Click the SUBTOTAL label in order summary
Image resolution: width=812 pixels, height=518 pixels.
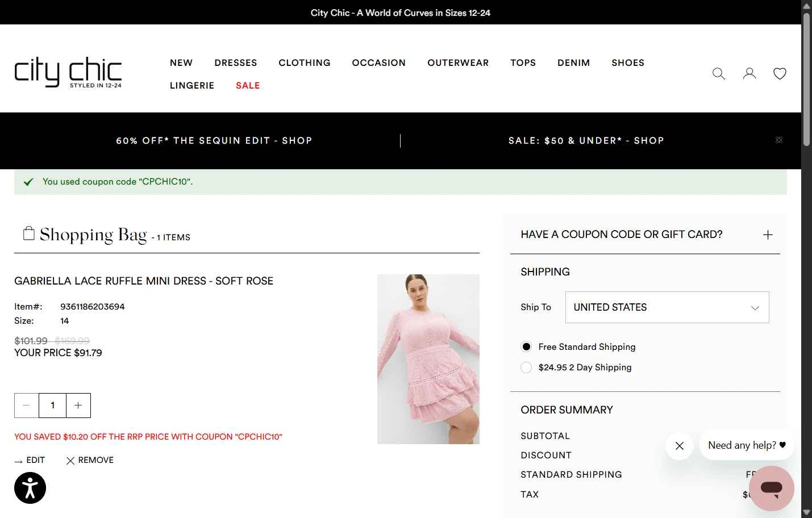pyautogui.click(x=545, y=436)
